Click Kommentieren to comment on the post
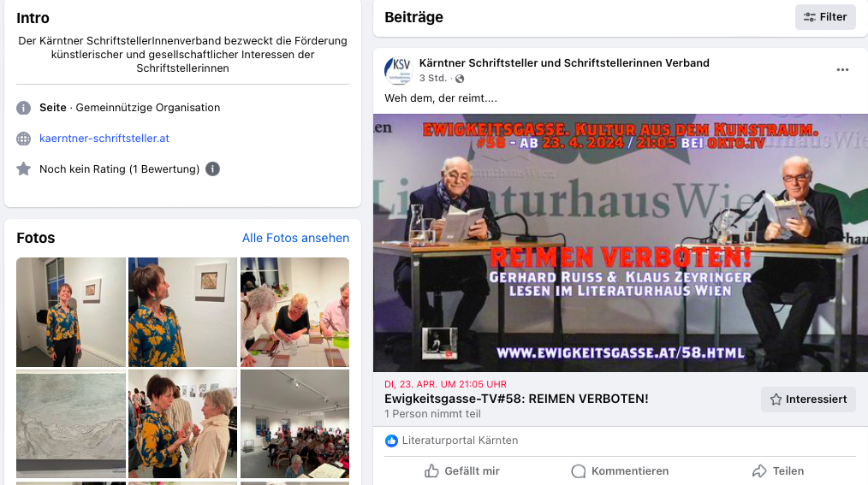This screenshot has height=485, width=868. click(620, 471)
